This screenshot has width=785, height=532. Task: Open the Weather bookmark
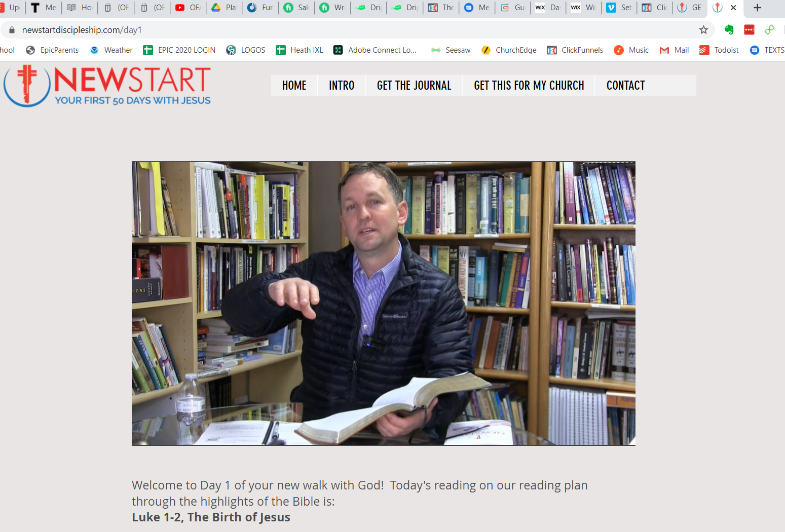111,50
